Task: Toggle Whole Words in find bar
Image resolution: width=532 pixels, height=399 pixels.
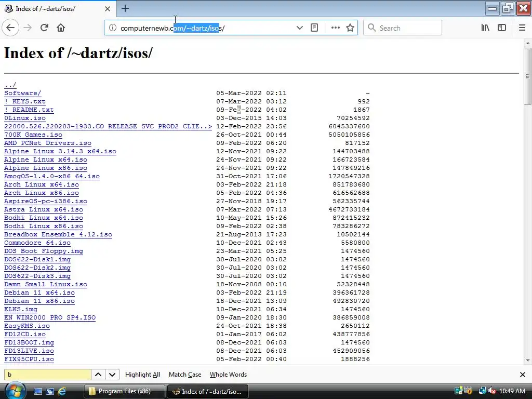Action: [x=229, y=375]
